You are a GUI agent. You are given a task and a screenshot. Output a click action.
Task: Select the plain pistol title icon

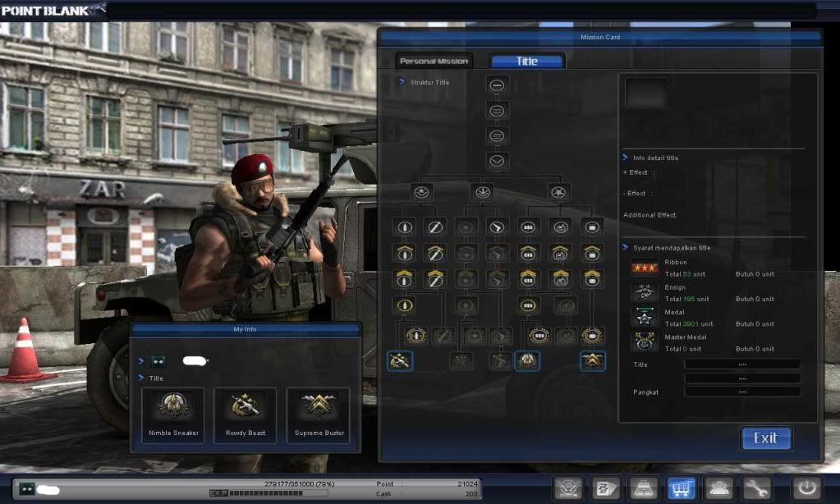(497, 227)
